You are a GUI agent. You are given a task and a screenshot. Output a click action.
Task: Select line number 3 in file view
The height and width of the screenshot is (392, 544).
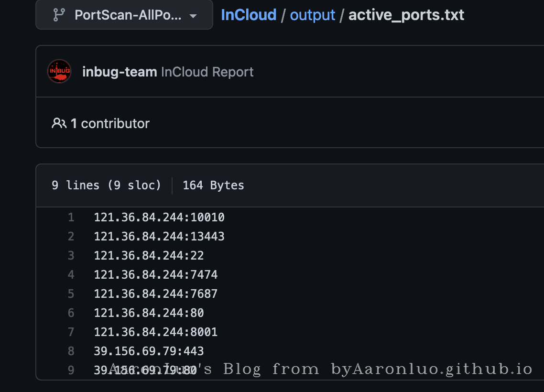coord(71,256)
